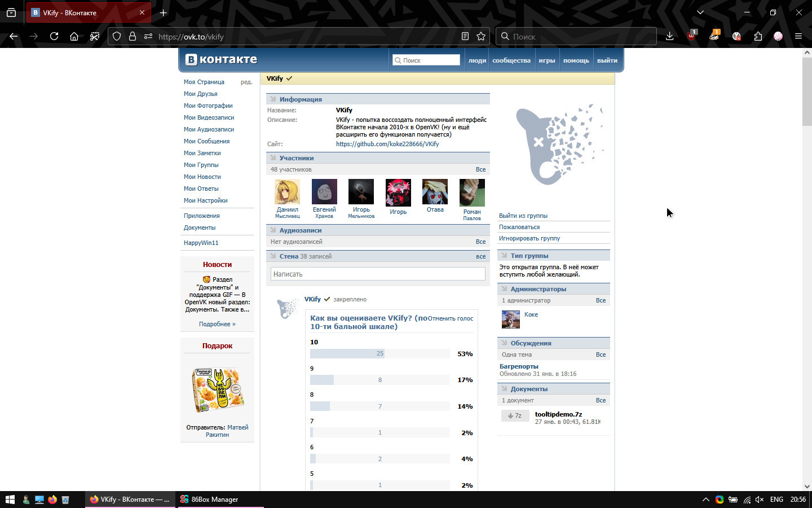Open the Багрепорты discussion topic

click(519, 366)
